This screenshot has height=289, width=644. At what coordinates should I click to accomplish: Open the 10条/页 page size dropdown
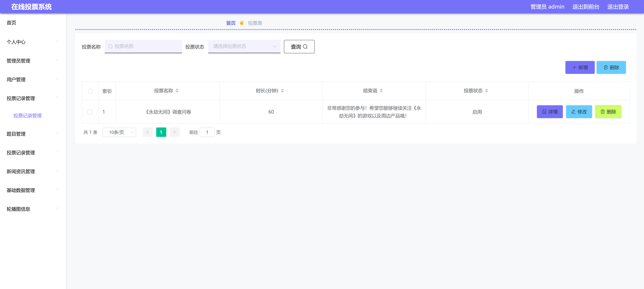[119, 132]
